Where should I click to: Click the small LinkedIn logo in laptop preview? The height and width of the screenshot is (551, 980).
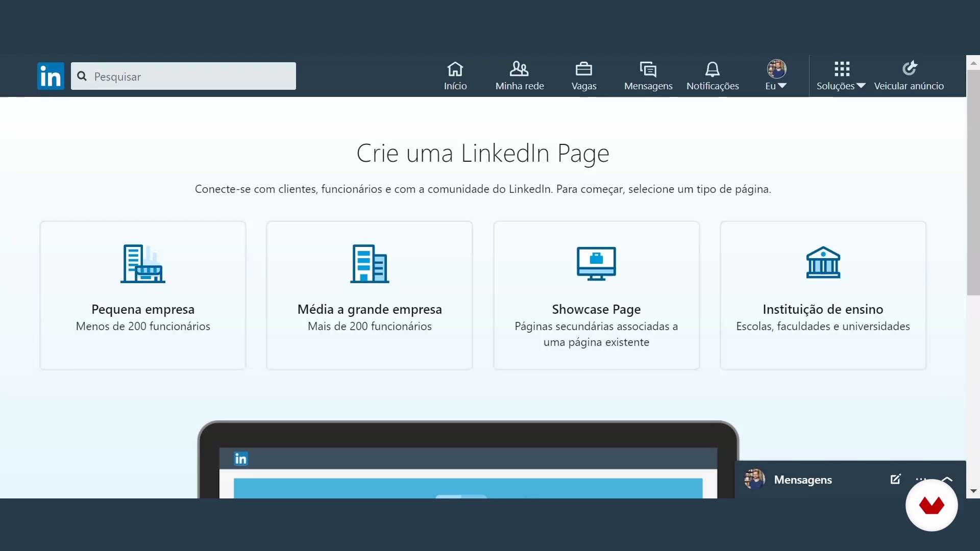click(240, 459)
